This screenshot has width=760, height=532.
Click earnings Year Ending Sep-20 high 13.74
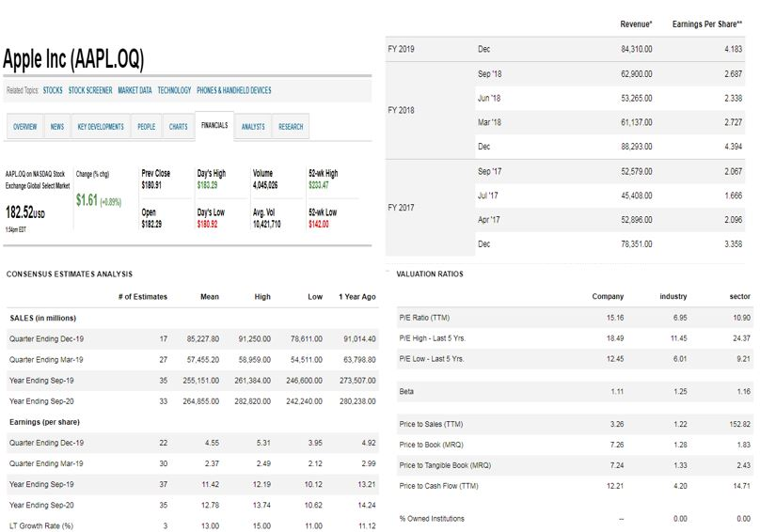pos(261,505)
